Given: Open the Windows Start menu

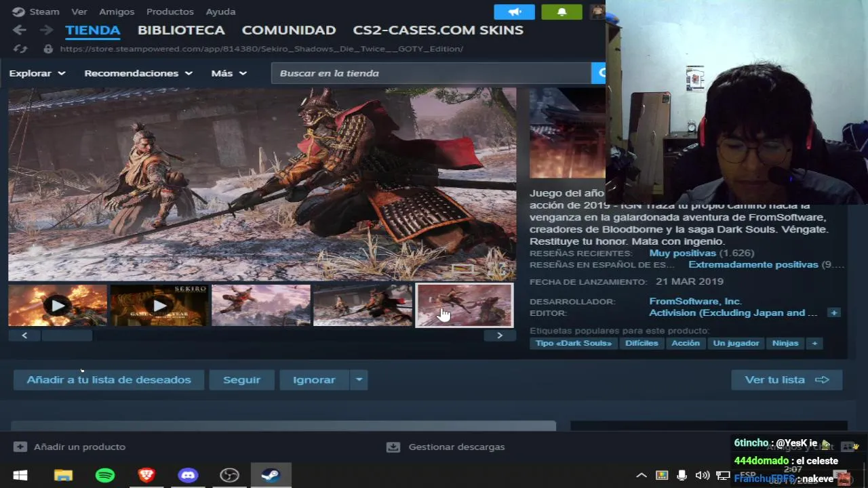Looking at the screenshot, I should (x=20, y=475).
